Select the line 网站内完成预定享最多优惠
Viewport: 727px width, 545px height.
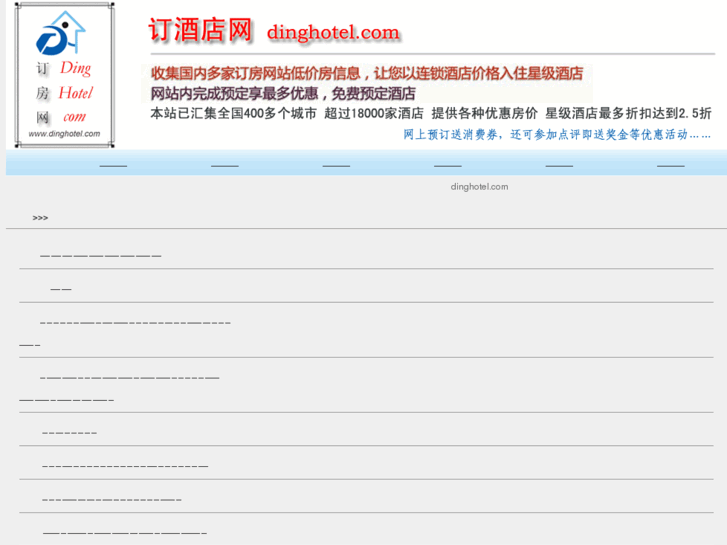283,94
